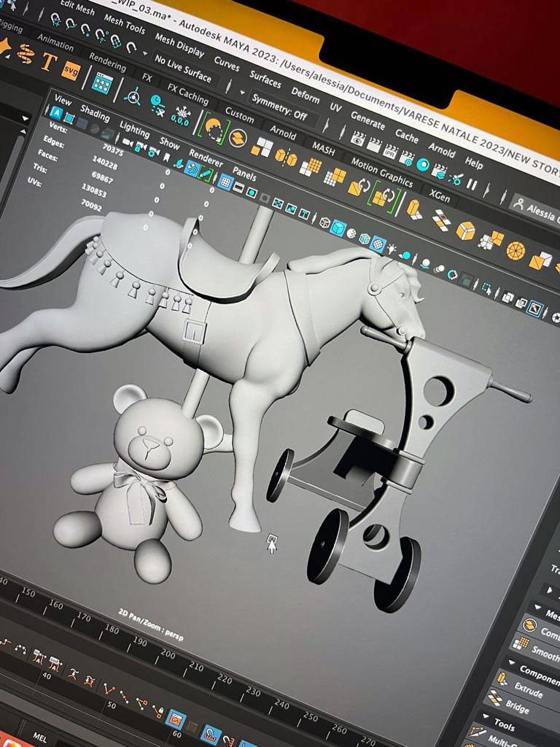Click the select camera icon in panel toolbar
560x747 pixels.
pos(128,142)
